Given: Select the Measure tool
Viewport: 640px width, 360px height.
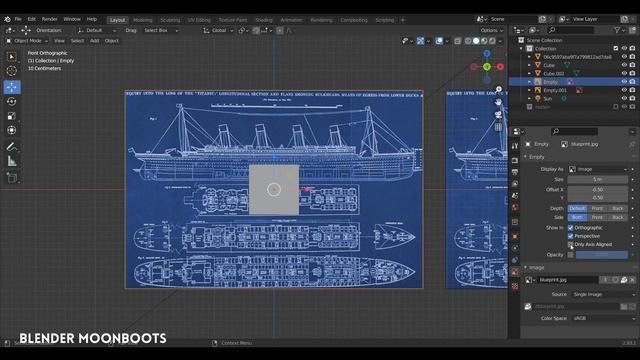Looking at the screenshot, I should click(11, 161).
